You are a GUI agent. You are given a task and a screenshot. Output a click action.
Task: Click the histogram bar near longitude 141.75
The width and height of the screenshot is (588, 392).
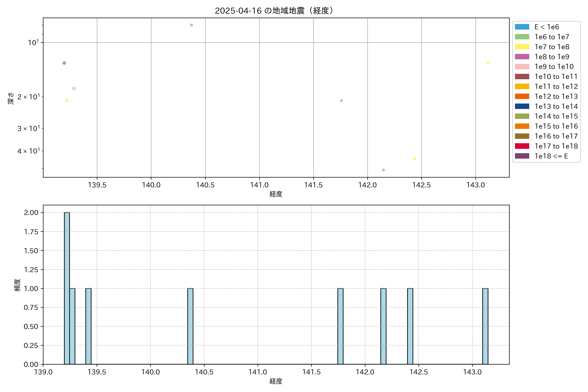[340, 326]
